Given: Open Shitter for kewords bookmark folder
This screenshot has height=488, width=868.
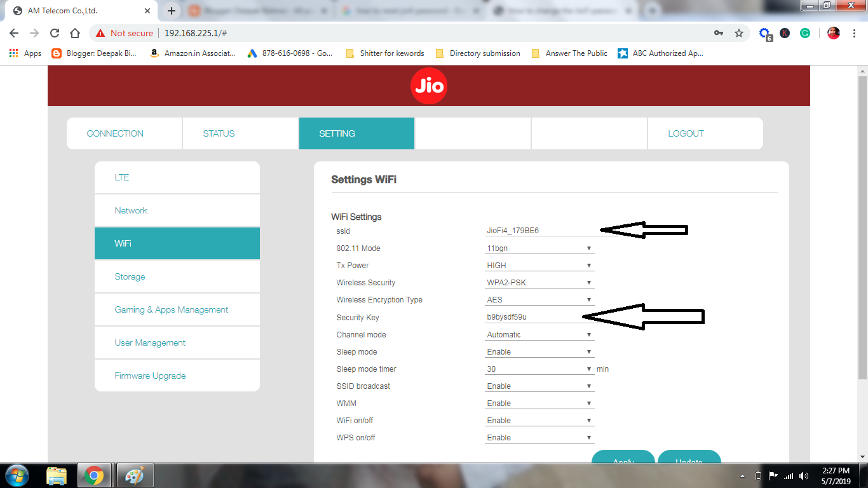Looking at the screenshot, I should [x=384, y=53].
